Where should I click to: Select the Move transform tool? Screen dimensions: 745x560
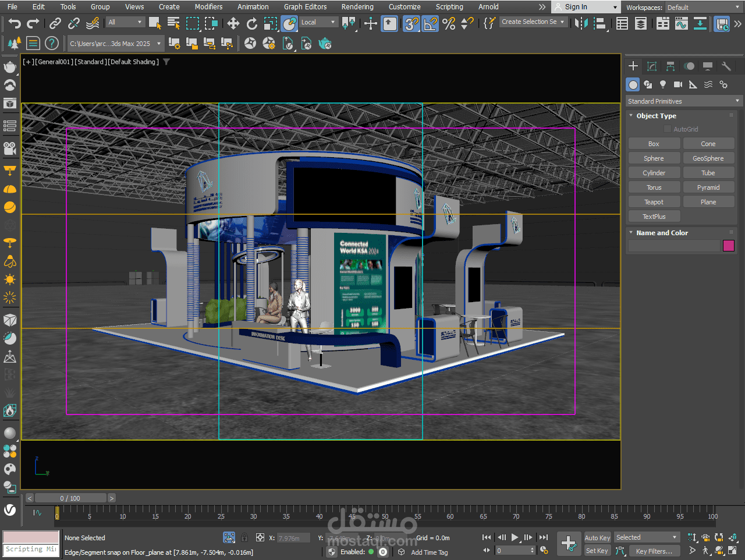pos(233,23)
